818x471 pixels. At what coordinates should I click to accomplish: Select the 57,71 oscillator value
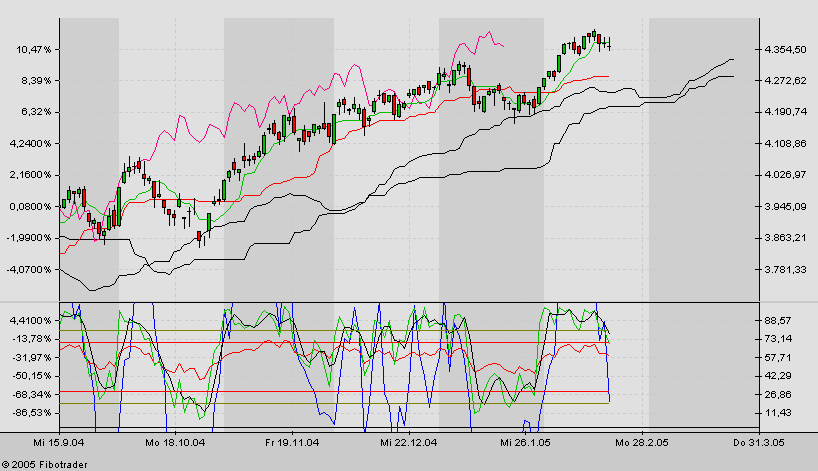[778, 357]
